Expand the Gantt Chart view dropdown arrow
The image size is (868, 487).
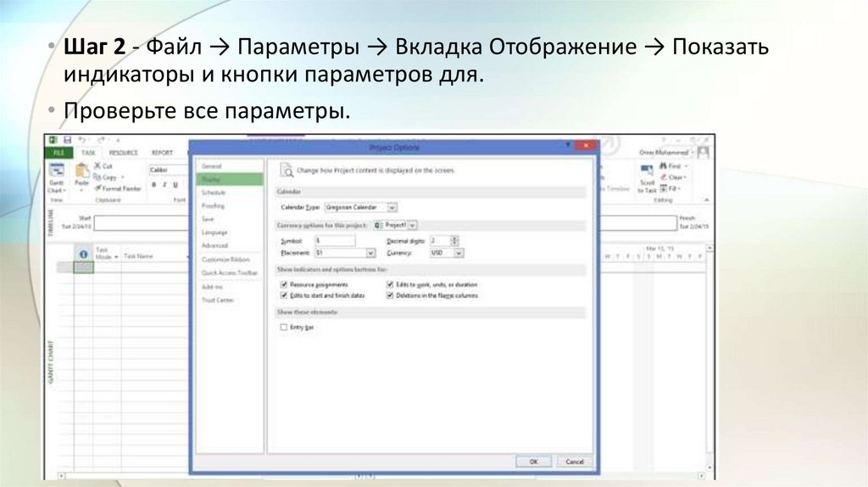tap(64, 191)
